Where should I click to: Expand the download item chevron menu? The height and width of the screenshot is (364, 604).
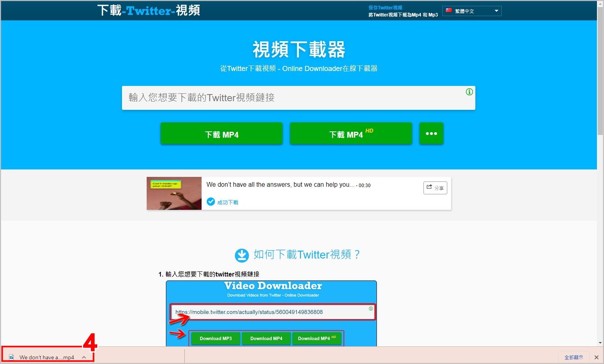pyautogui.click(x=84, y=357)
